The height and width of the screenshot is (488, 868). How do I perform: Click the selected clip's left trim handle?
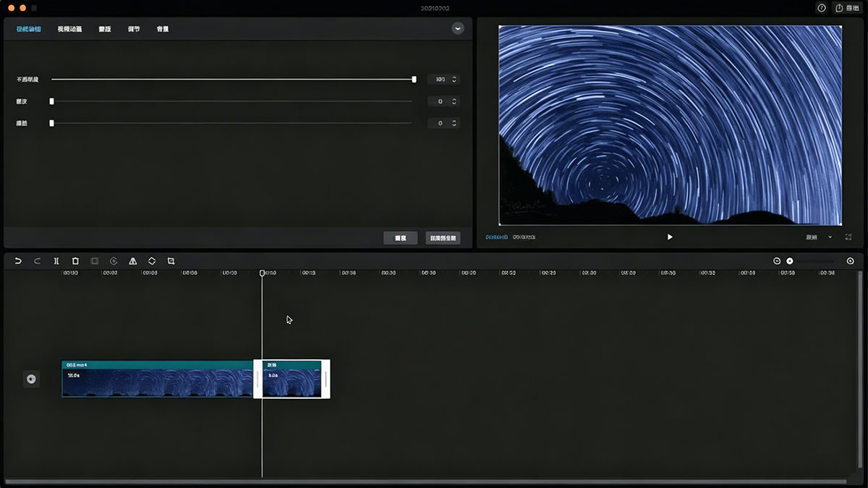(x=258, y=379)
